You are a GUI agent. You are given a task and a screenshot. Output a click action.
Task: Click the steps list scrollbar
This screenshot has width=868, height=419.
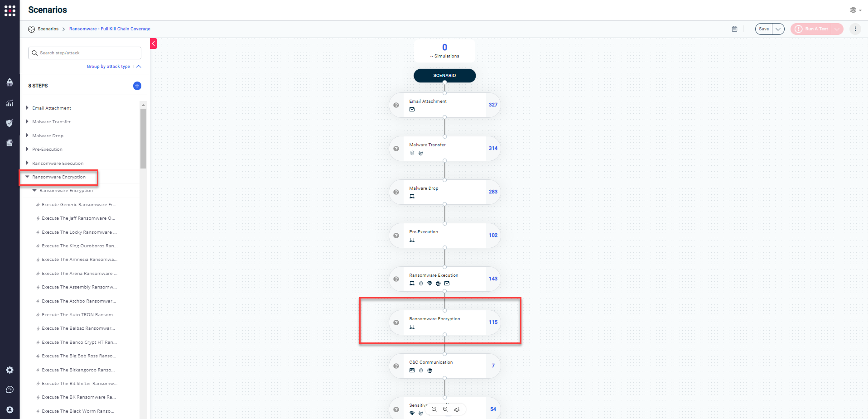[x=143, y=139]
